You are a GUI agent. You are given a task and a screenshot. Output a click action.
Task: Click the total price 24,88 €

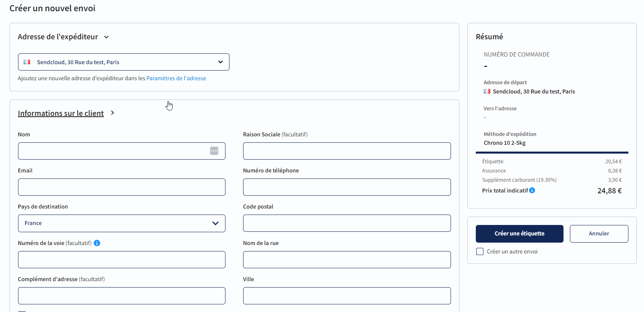coord(610,191)
